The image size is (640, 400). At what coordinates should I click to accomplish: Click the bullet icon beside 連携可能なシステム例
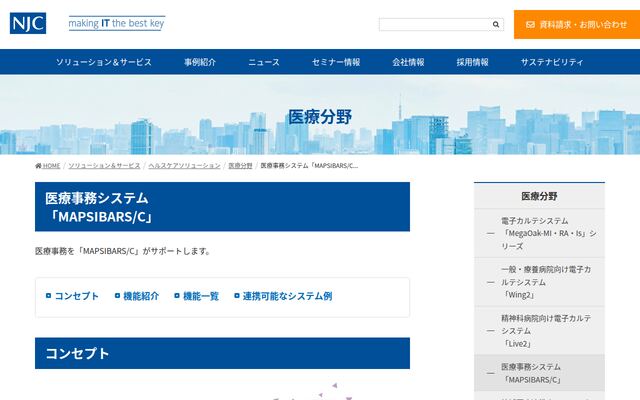tap(237, 296)
